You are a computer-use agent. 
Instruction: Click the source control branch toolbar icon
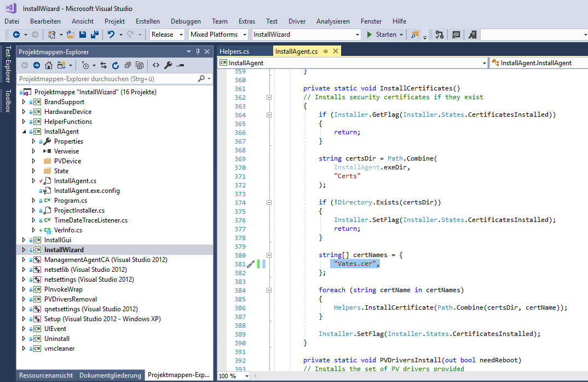pyautogui.click(x=440, y=35)
